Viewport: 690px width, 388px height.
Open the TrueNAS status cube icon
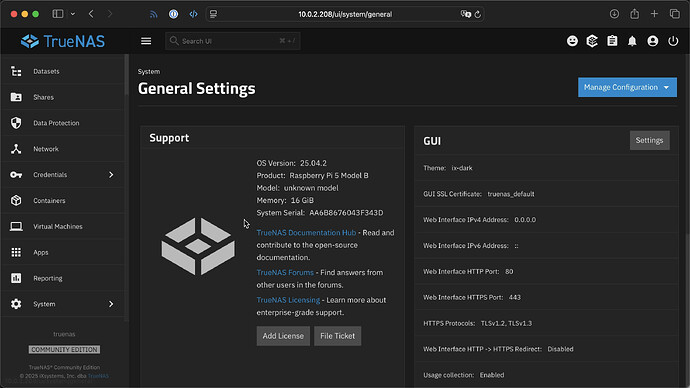(x=592, y=41)
